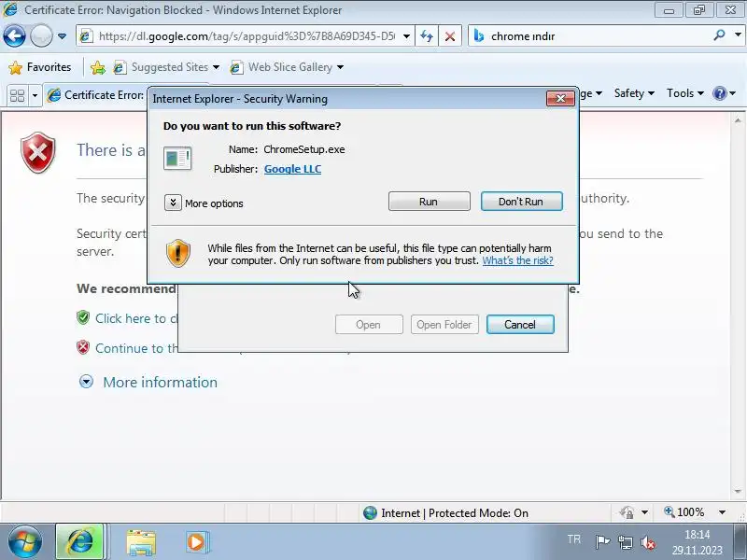Click the Quick Tabs grid icon
The image size is (747, 560).
click(x=17, y=95)
